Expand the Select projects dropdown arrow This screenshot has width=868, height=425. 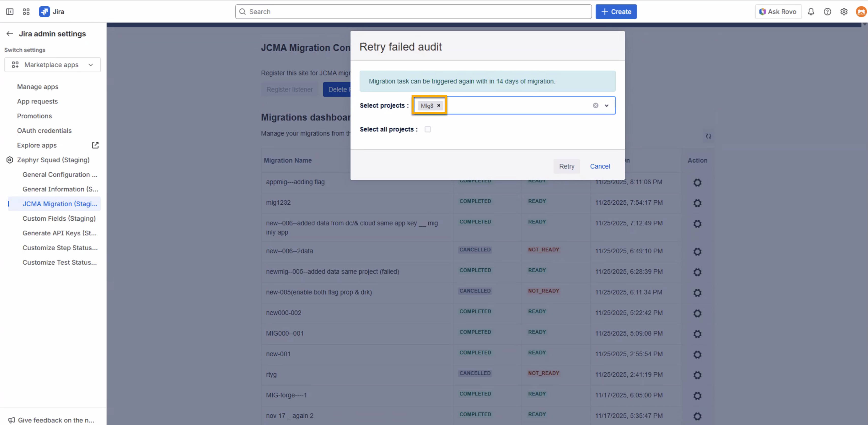click(607, 105)
